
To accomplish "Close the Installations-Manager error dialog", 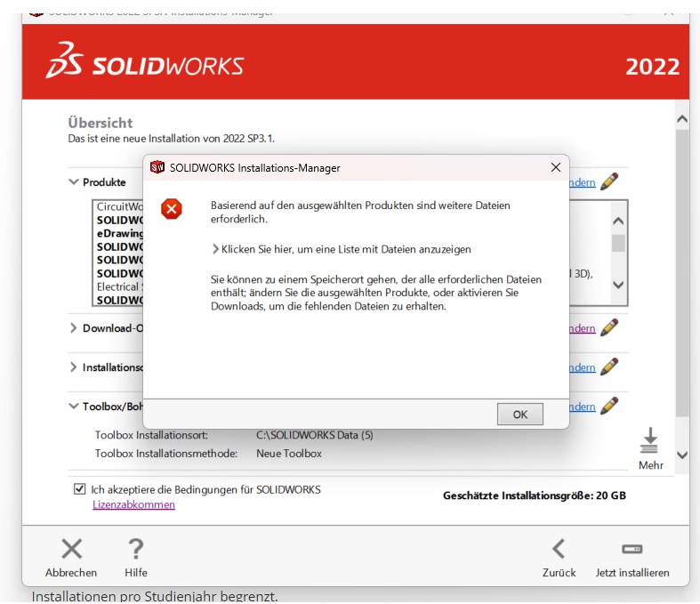I will [556, 167].
